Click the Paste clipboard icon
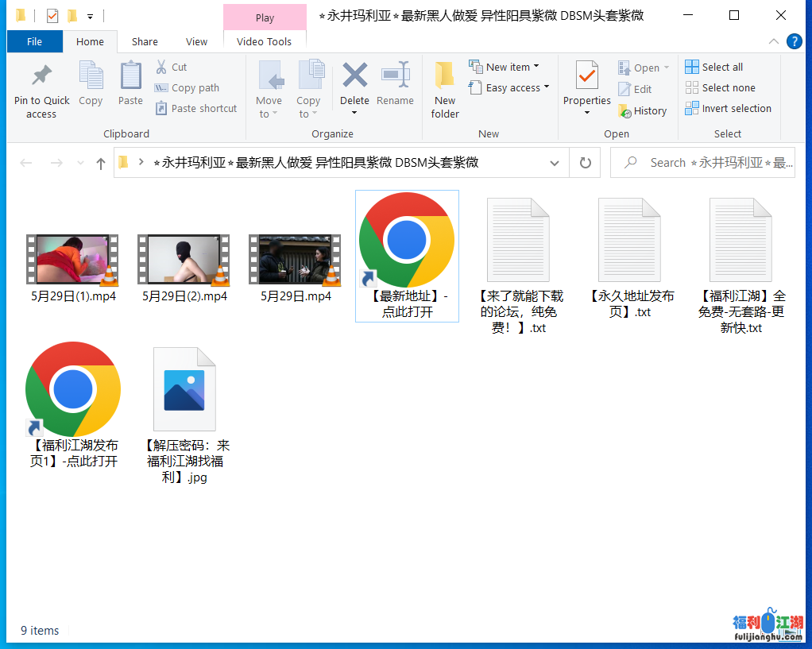 [x=130, y=76]
